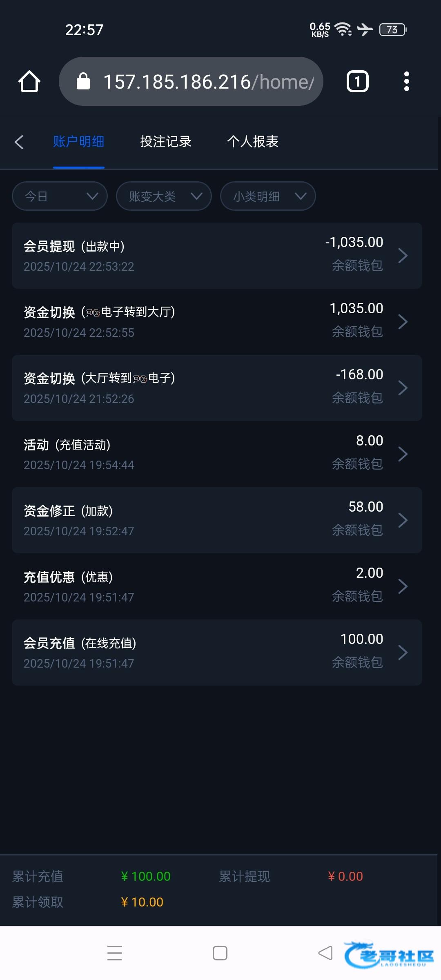Image resolution: width=441 pixels, height=980 pixels.
Task: Open the 账变大类 category dropdown
Action: click(164, 196)
